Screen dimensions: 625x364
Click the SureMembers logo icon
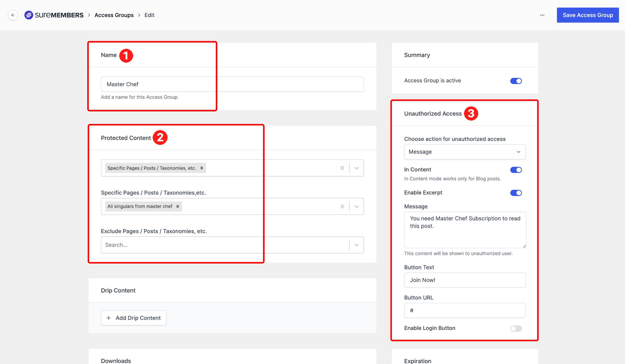pyautogui.click(x=29, y=15)
